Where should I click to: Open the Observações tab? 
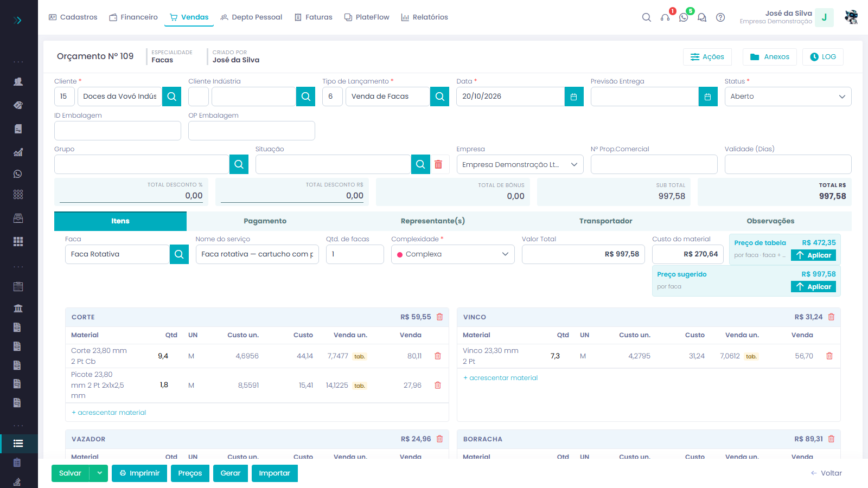(x=770, y=221)
